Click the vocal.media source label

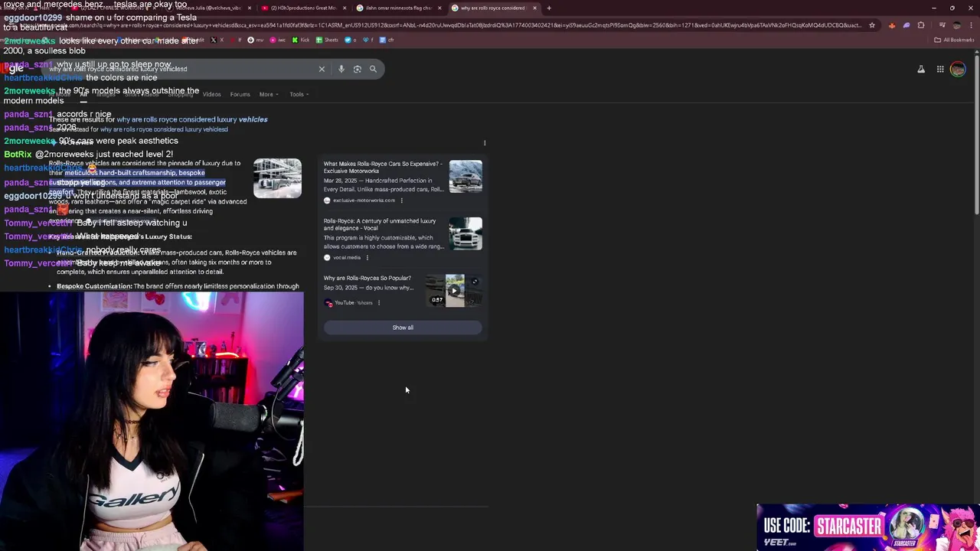click(347, 258)
